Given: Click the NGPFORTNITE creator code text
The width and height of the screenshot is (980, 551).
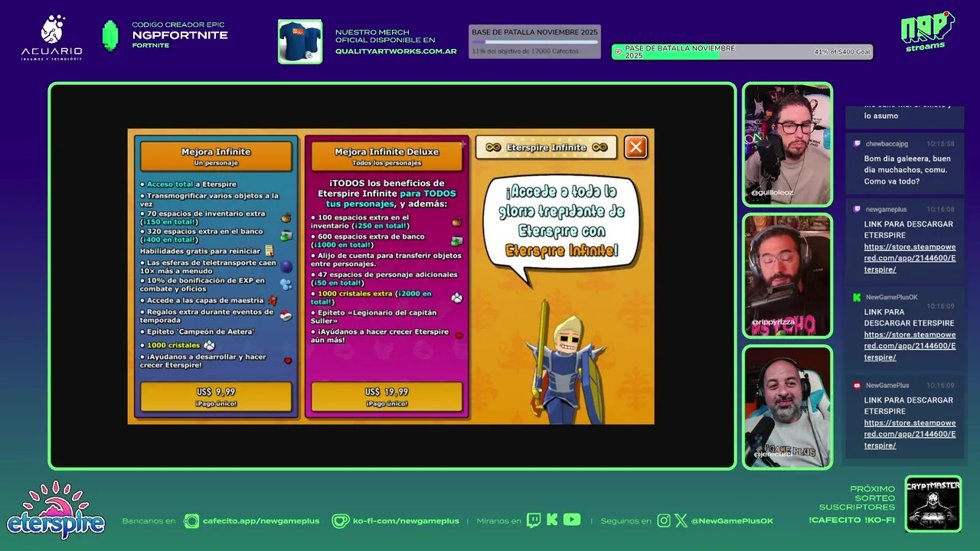Looking at the screenshot, I should pyautogui.click(x=180, y=35).
